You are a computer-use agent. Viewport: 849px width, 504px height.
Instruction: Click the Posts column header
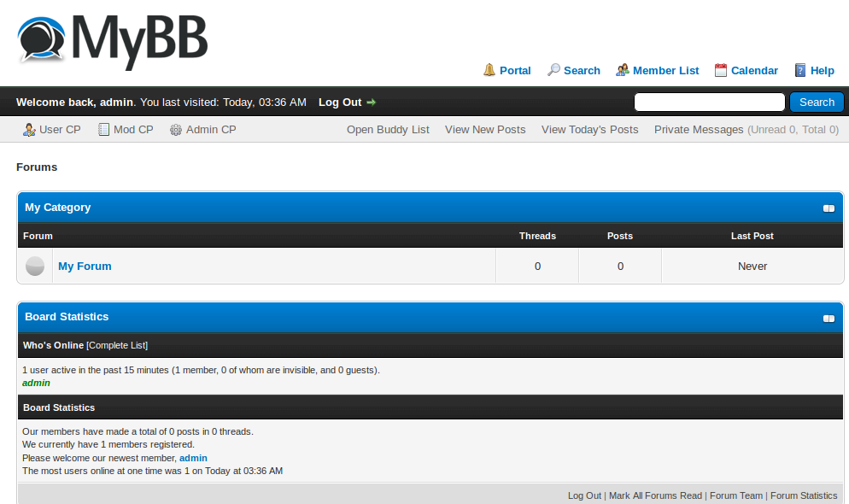[619, 236]
